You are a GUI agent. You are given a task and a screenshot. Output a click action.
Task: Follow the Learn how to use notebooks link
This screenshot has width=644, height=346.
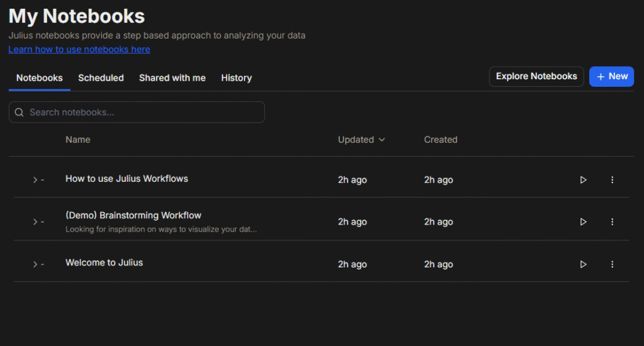pyautogui.click(x=79, y=49)
